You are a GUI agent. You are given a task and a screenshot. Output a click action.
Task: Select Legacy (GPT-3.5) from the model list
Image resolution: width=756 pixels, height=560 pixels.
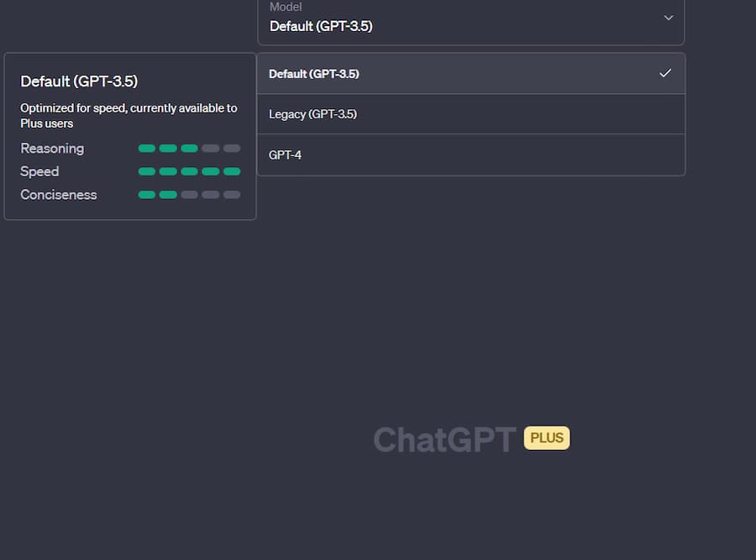tap(312, 114)
